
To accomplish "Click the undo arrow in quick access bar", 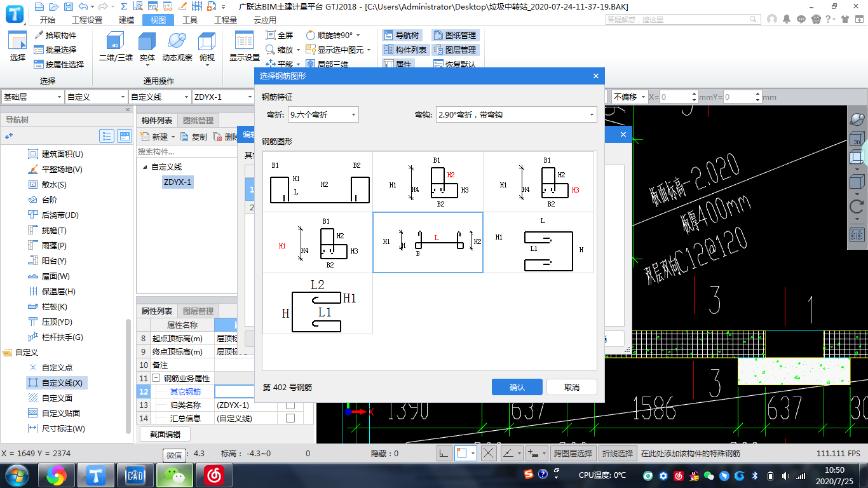I will click(x=84, y=7).
